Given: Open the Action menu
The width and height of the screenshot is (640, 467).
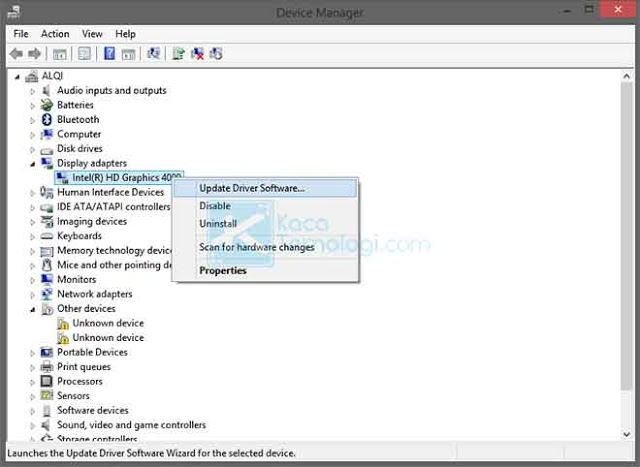Looking at the screenshot, I should click(55, 34).
